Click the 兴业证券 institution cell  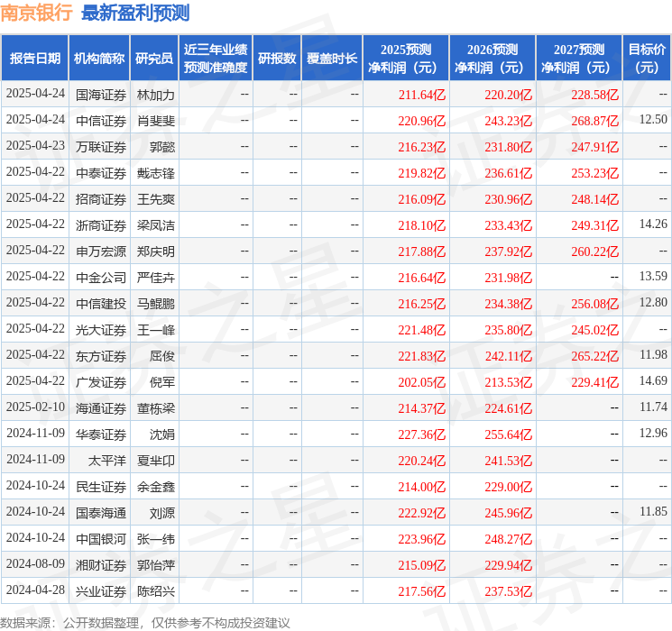tap(101, 591)
